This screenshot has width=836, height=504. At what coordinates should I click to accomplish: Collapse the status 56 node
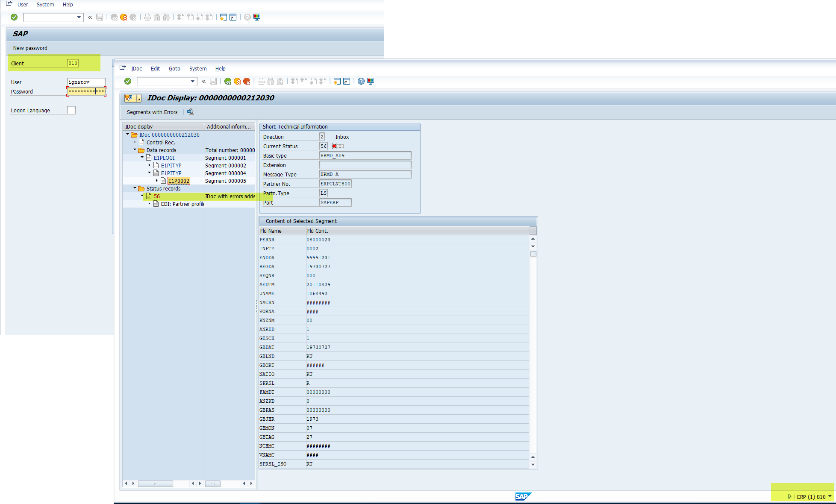tap(142, 196)
